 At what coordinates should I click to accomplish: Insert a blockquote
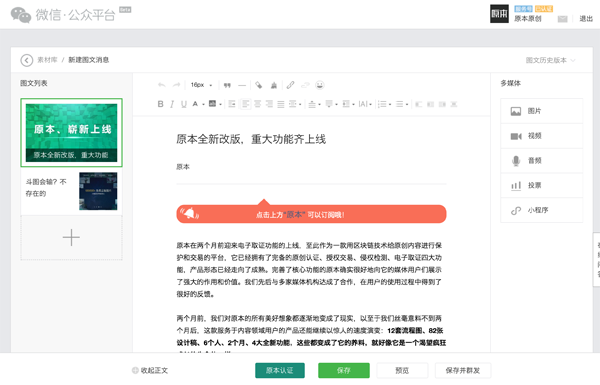227,85
